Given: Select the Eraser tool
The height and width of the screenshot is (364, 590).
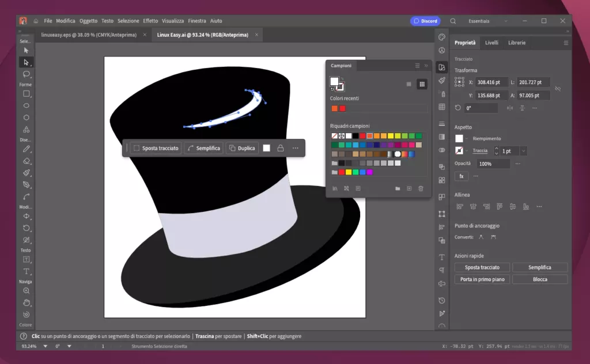Looking at the screenshot, I should (x=26, y=161).
